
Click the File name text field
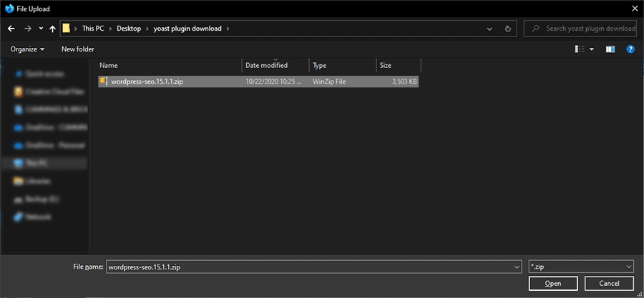(x=308, y=267)
